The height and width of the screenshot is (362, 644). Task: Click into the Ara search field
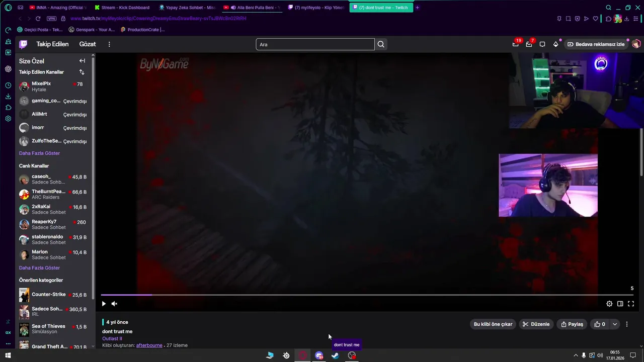(x=315, y=44)
